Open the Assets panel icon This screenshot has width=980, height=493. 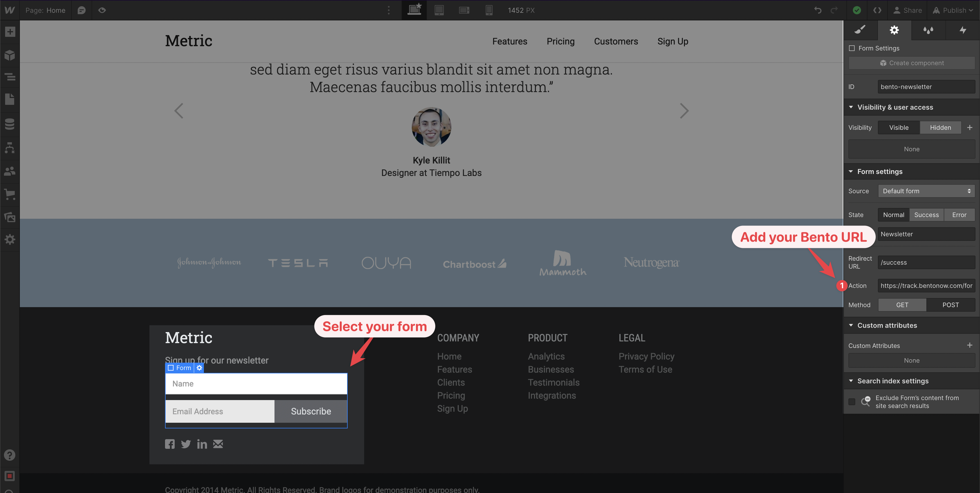pos(10,217)
